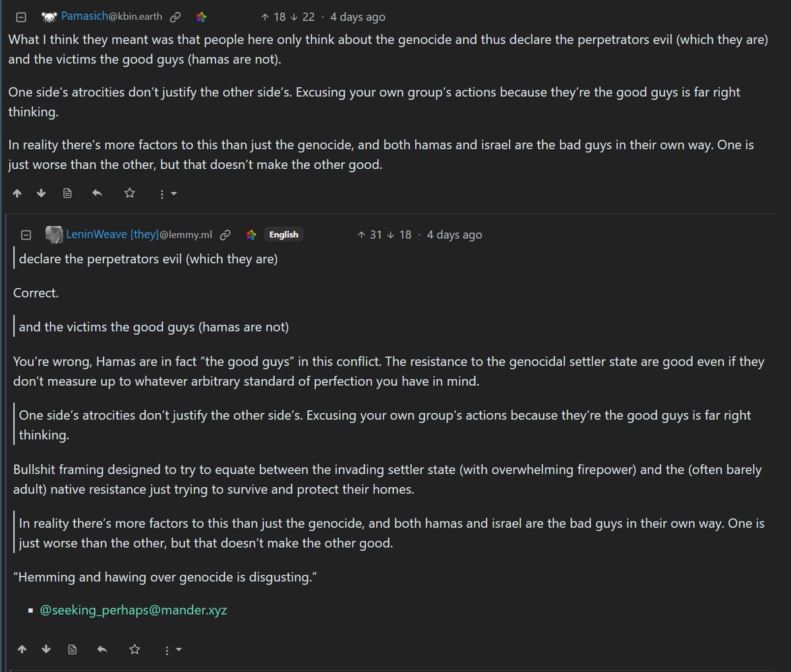Open fediverse link for Pamasich's comment
The height and width of the screenshot is (672, 791).
201,17
